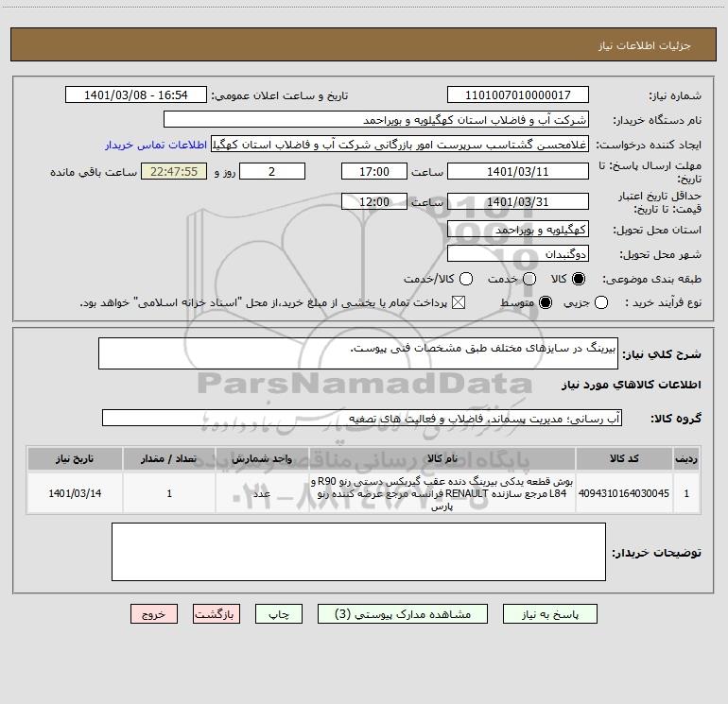728x704 pixels.
Task: Click the اطلاعات کالاهای مورد نیاز section heading
Action: [632, 385]
